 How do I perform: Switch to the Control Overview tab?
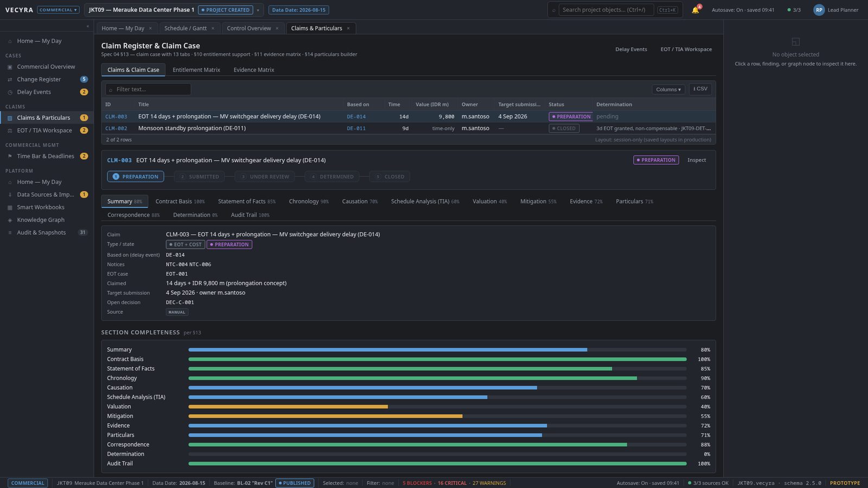coord(249,28)
